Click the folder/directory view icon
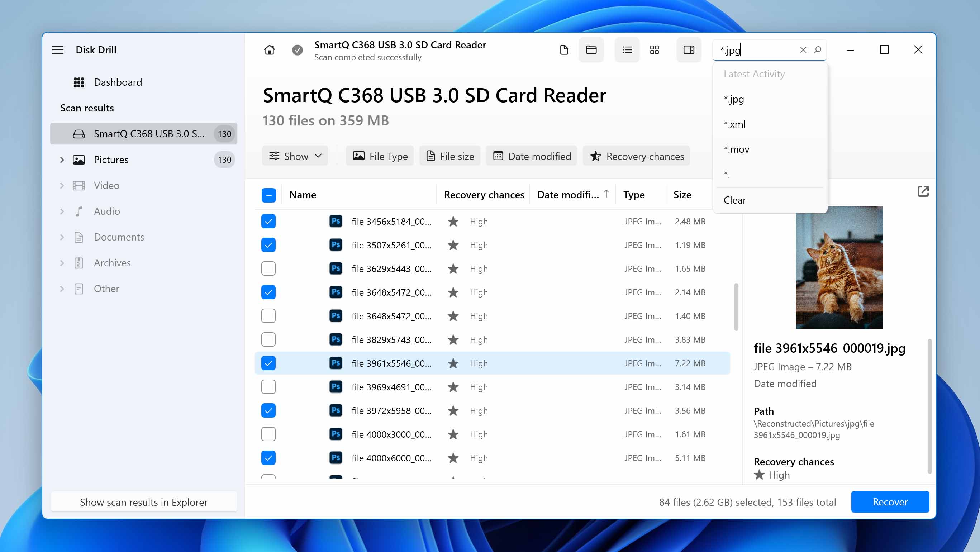Viewport: 980px width, 552px height. tap(591, 50)
